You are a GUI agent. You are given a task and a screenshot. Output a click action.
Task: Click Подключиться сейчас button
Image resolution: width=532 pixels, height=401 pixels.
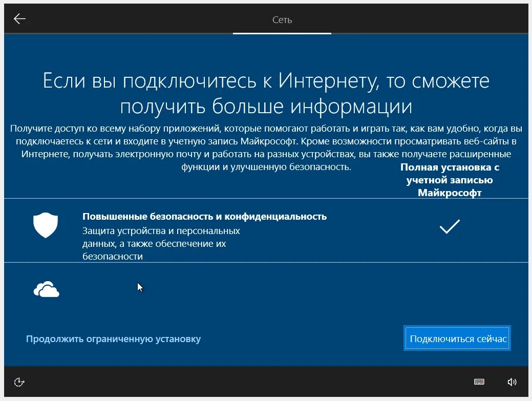[457, 339]
